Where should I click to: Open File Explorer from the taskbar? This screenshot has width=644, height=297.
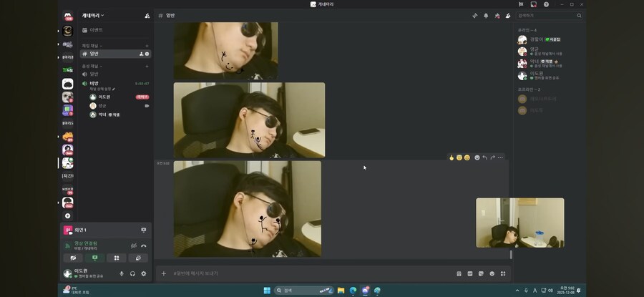coord(341,291)
